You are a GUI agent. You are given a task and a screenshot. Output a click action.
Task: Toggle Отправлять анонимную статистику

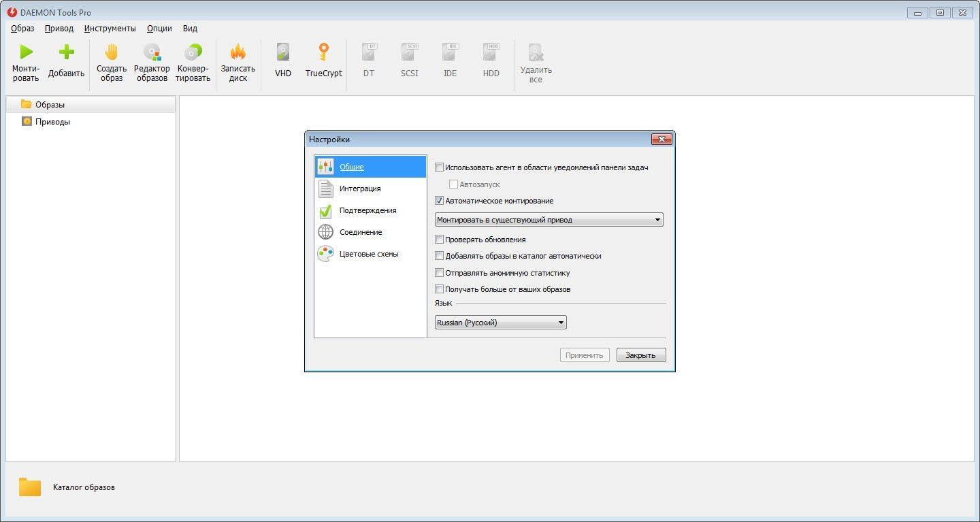pyautogui.click(x=439, y=272)
